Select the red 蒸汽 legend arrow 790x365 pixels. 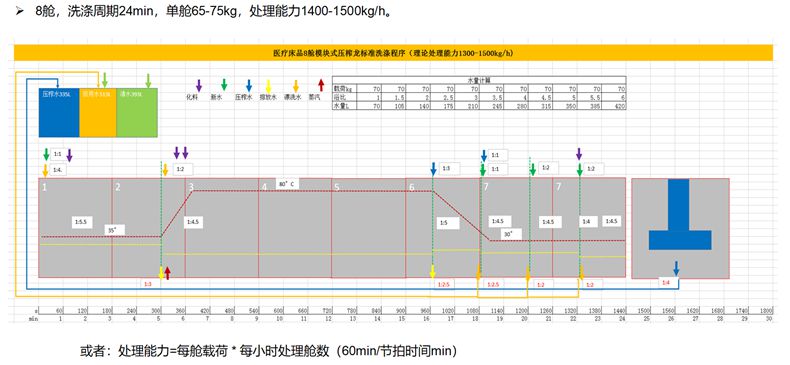pyautogui.click(x=321, y=85)
